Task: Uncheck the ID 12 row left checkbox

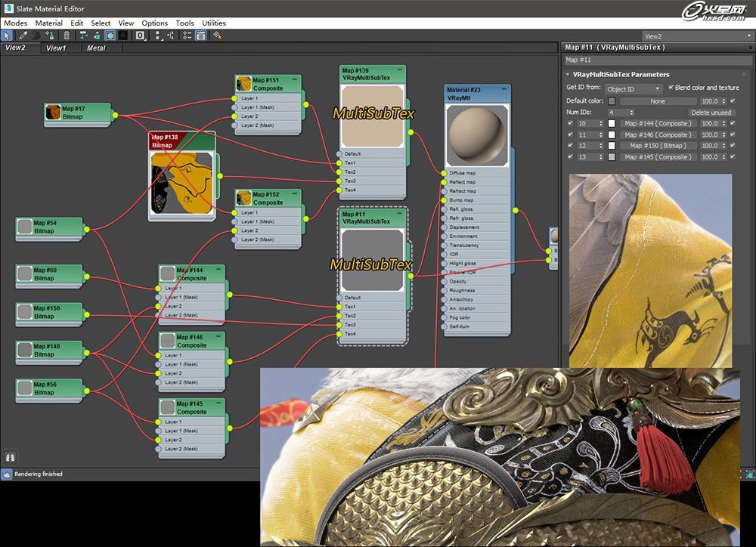Action: 570,146
